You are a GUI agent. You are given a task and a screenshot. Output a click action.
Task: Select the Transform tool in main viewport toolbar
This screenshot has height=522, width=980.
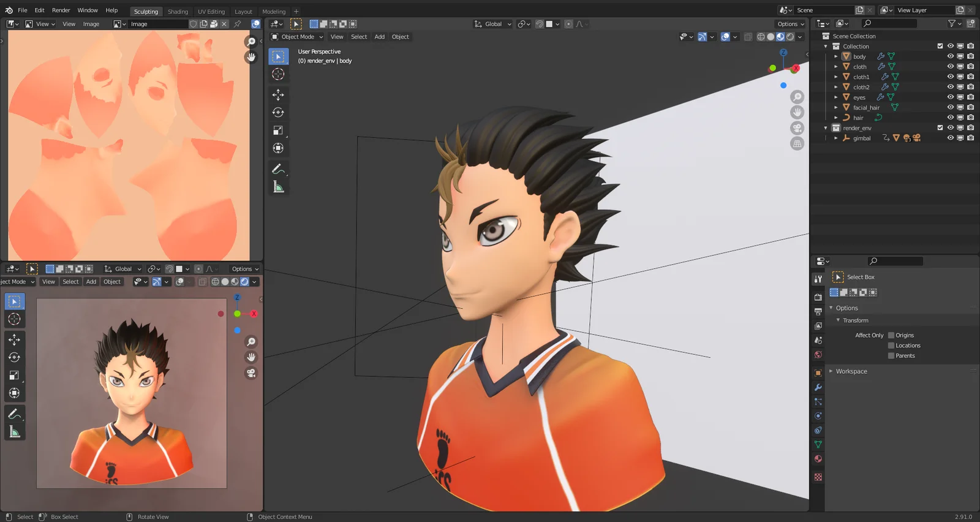[x=278, y=148]
